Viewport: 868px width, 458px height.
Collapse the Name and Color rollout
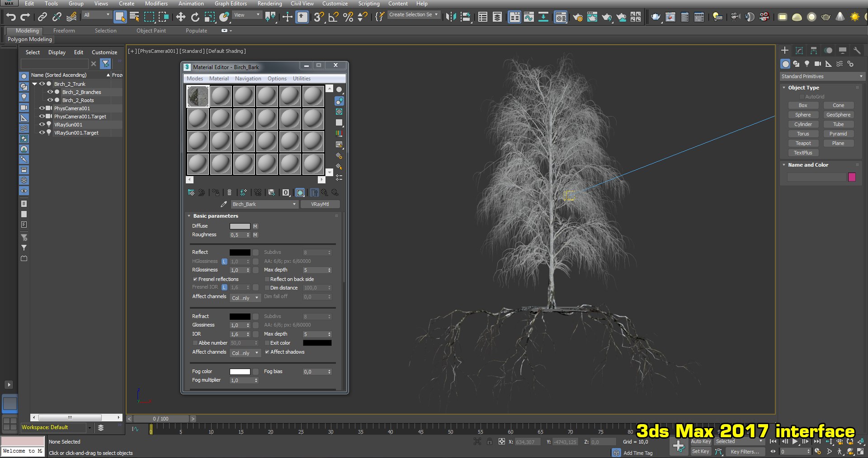(784, 165)
